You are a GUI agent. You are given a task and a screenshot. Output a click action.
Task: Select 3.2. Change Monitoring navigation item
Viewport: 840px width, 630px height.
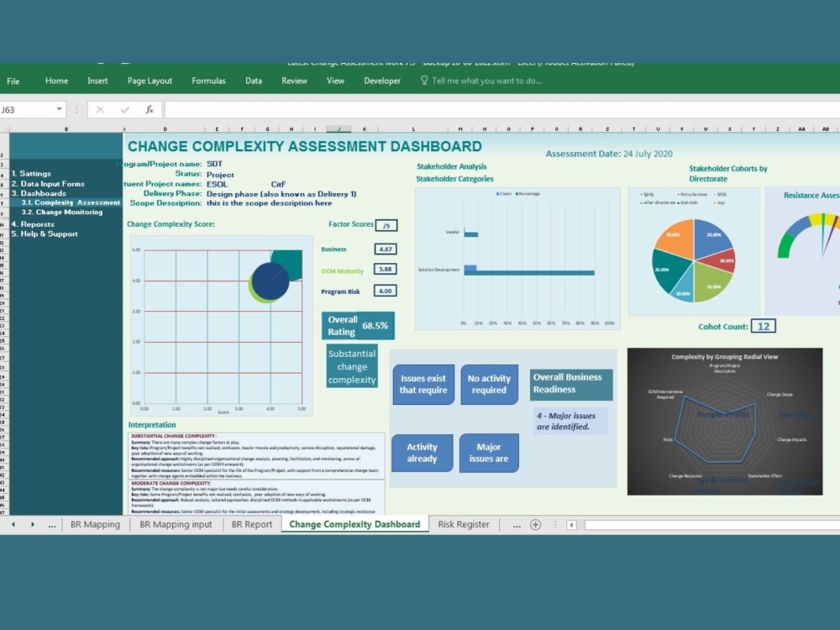pos(60,212)
